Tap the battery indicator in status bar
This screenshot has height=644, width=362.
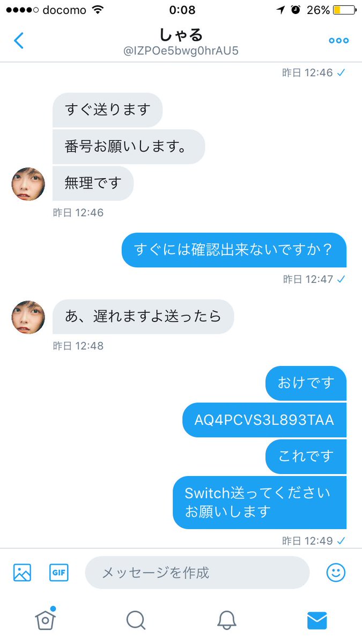[344, 10]
